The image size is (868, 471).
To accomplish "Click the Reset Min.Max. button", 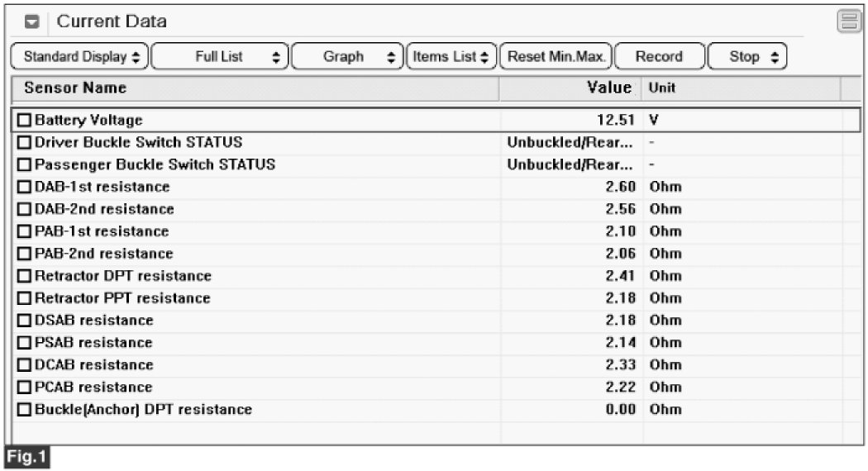I will click(x=557, y=57).
